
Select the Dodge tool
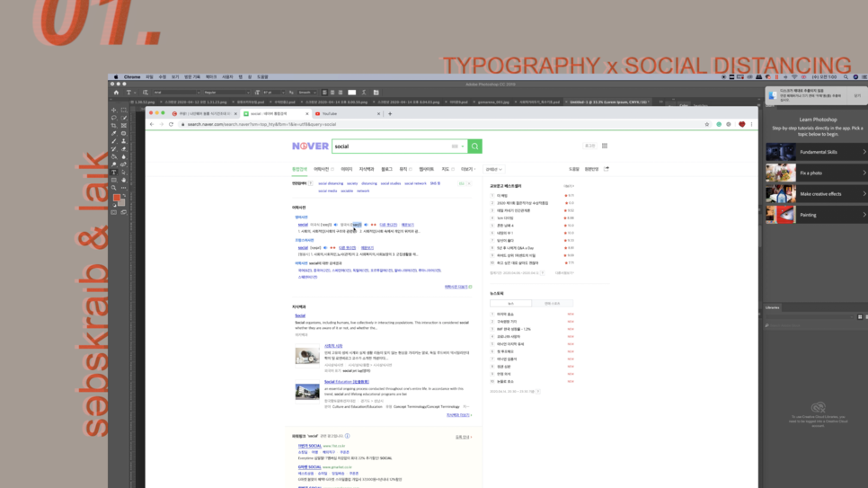coord(113,164)
